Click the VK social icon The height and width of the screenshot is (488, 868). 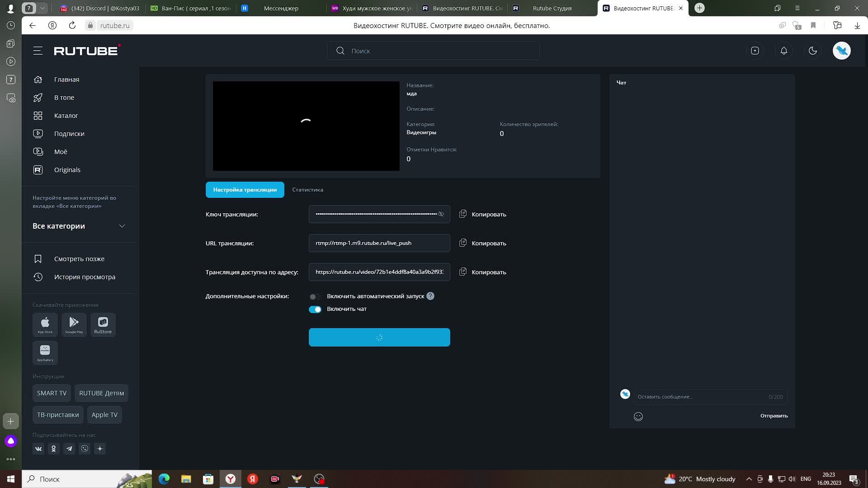(38, 449)
